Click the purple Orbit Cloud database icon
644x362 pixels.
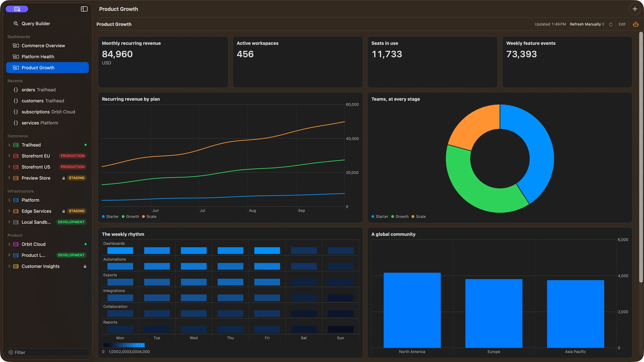point(16,244)
